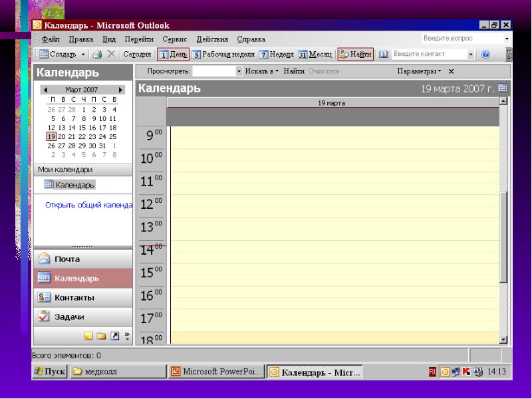Click the 15:00 time slot

(x=334, y=275)
